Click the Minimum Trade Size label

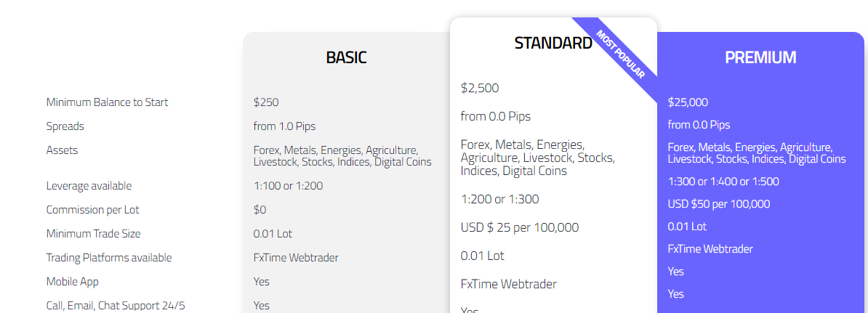pos(94,233)
